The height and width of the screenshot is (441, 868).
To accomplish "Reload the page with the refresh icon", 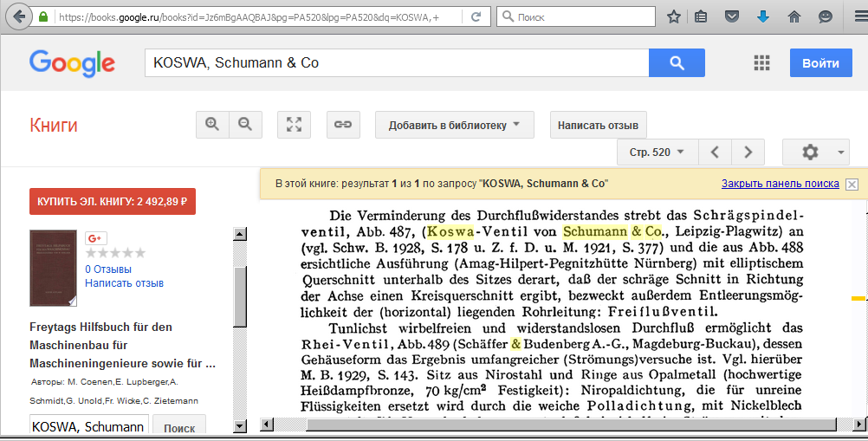I will click(476, 17).
